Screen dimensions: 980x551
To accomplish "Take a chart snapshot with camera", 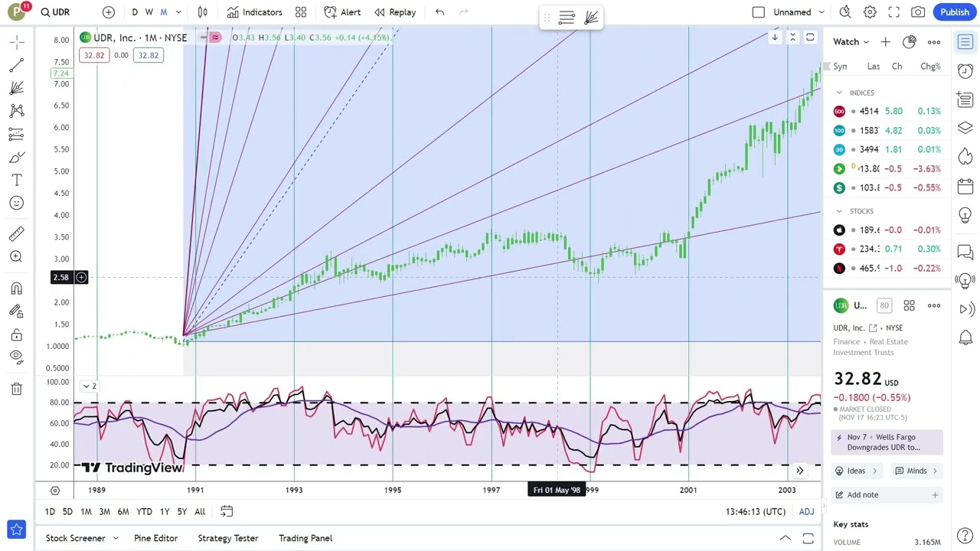I will coord(918,12).
